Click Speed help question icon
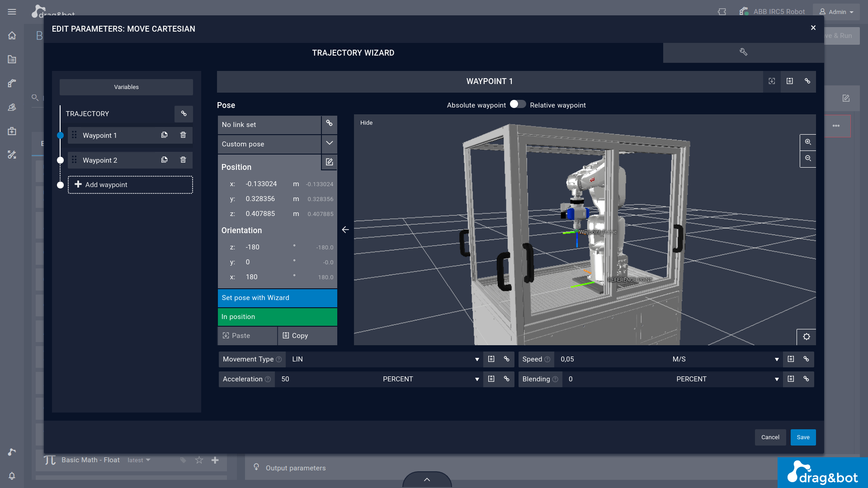 (x=547, y=360)
